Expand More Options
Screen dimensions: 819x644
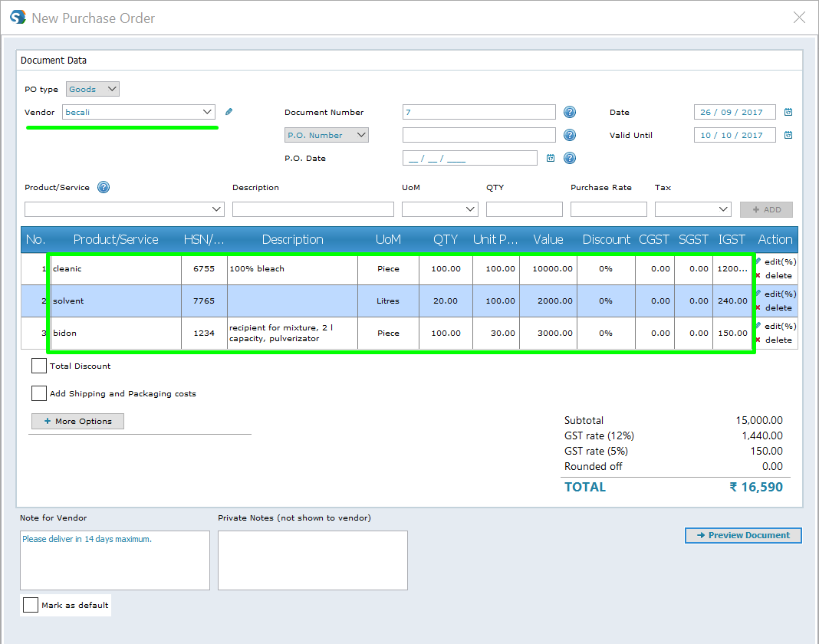coord(77,421)
